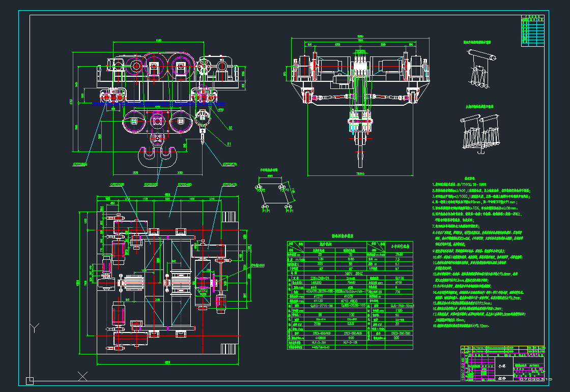Viewport: 570px width, 392px height.
Task: Pick the B1 leader label
Action: tap(229, 144)
